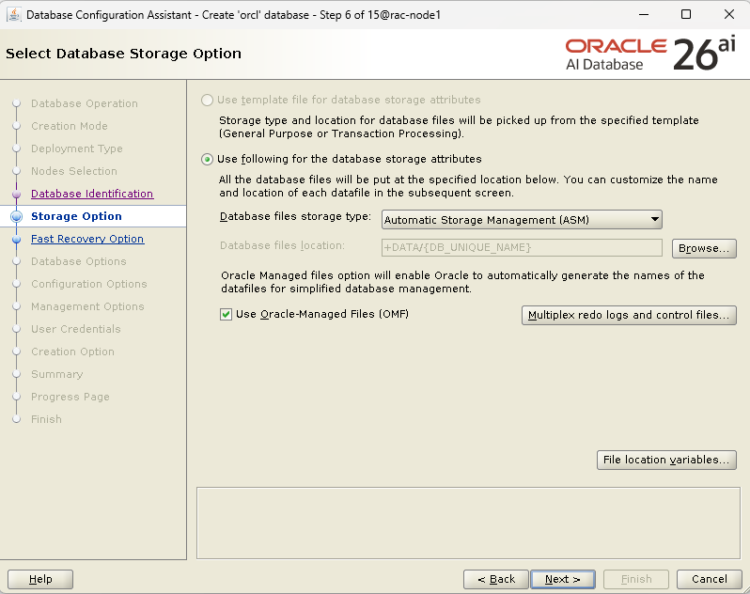The width and height of the screenshot is (750, 594).
Task: Click the Java app icon in the title bar
Action: (x=14, y=14)
